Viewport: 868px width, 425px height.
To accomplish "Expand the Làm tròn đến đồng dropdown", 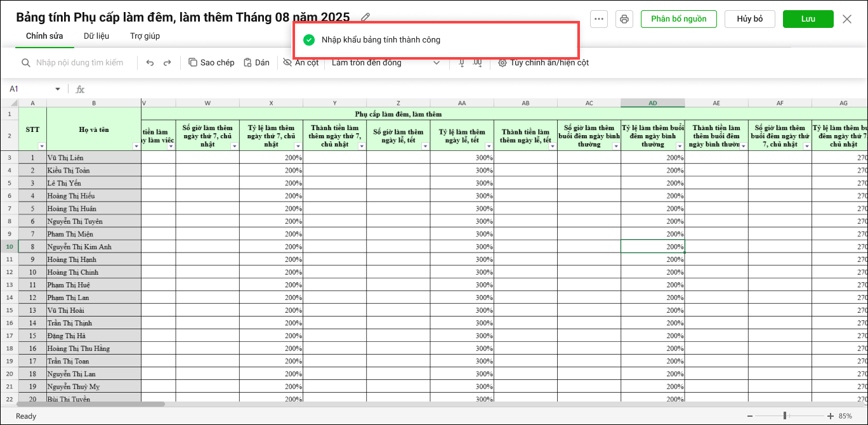I will (436, 63).
